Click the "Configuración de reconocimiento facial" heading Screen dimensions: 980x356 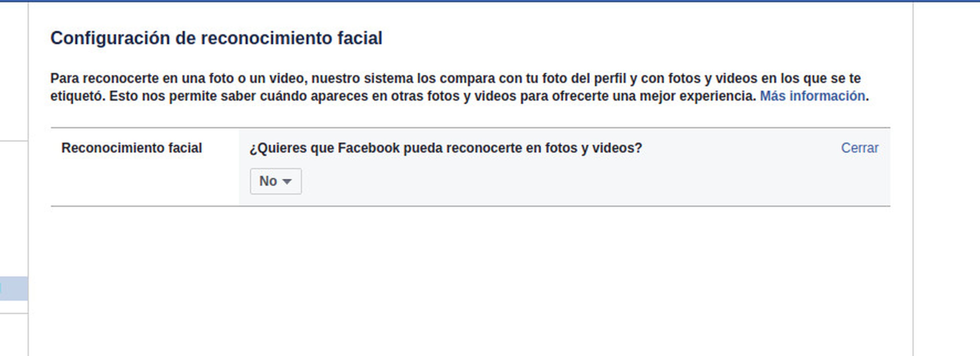(x=216, y=39)
